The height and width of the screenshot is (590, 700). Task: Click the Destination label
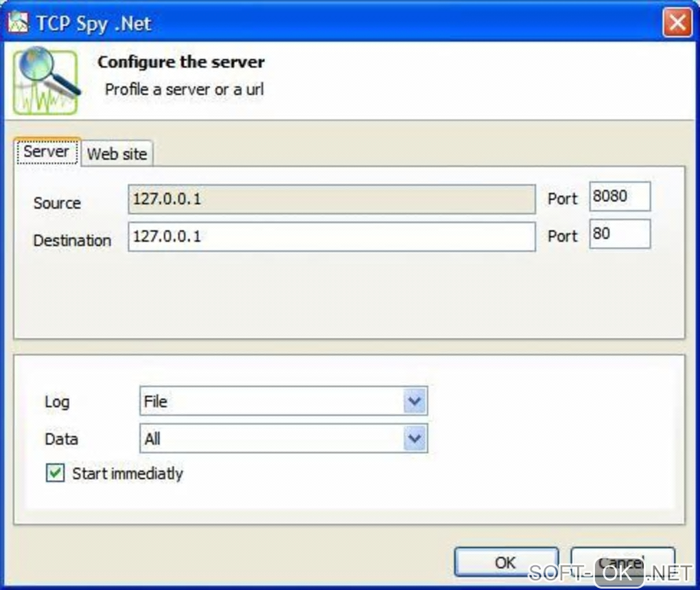click(72, 240)
